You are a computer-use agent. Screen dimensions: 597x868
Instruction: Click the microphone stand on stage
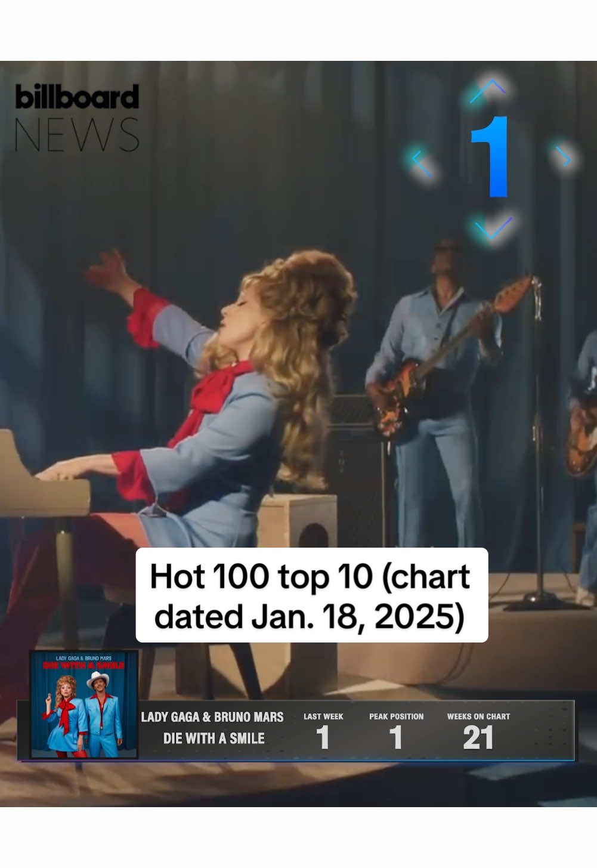click(539, 441)
